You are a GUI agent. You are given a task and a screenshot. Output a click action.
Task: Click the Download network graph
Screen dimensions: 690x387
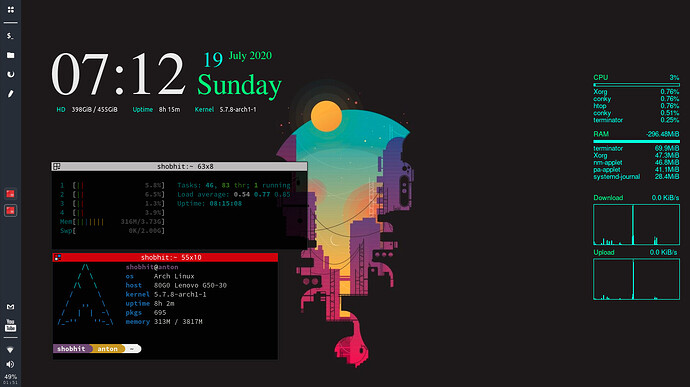pos(636,225)
